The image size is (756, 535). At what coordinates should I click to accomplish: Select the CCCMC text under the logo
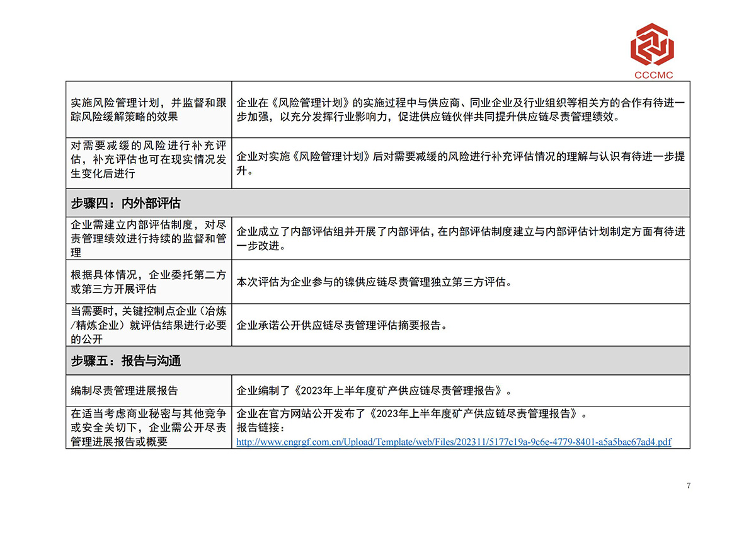click(x=653, y=75)
